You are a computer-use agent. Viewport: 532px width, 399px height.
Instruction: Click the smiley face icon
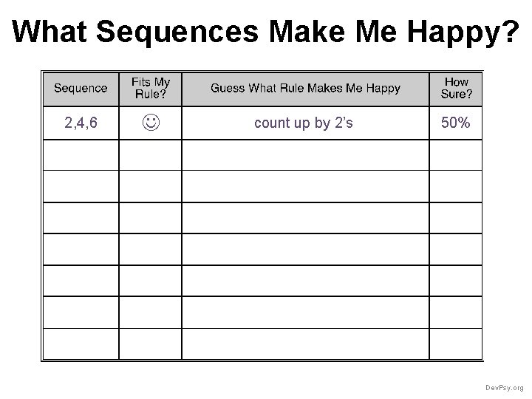point(151,123)
